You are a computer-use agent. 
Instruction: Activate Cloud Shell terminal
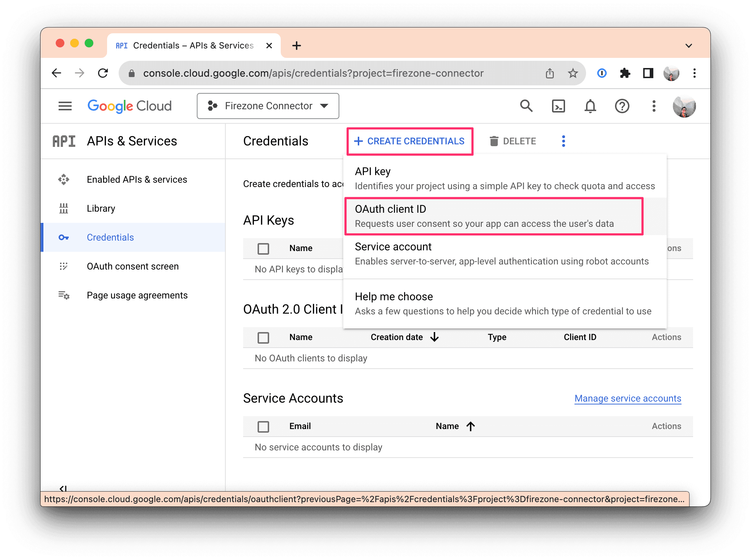click(x=558, y=106)
